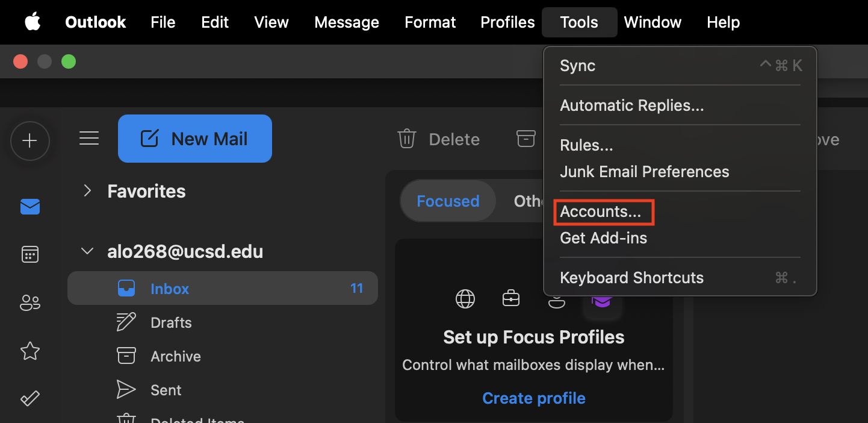Screen dimensions: 868x423
Task: Open the Calendar view icon
Action: coord(30,254)
